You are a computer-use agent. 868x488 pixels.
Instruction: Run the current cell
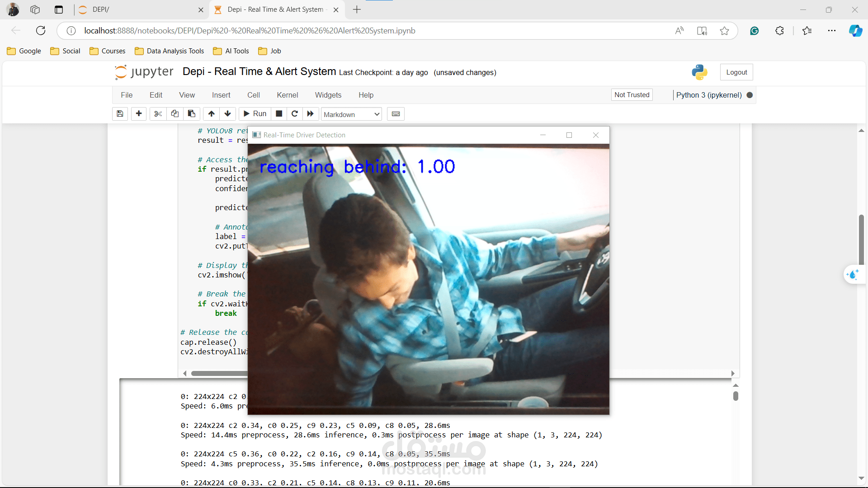pyautogui.click(x=255, y=114)
